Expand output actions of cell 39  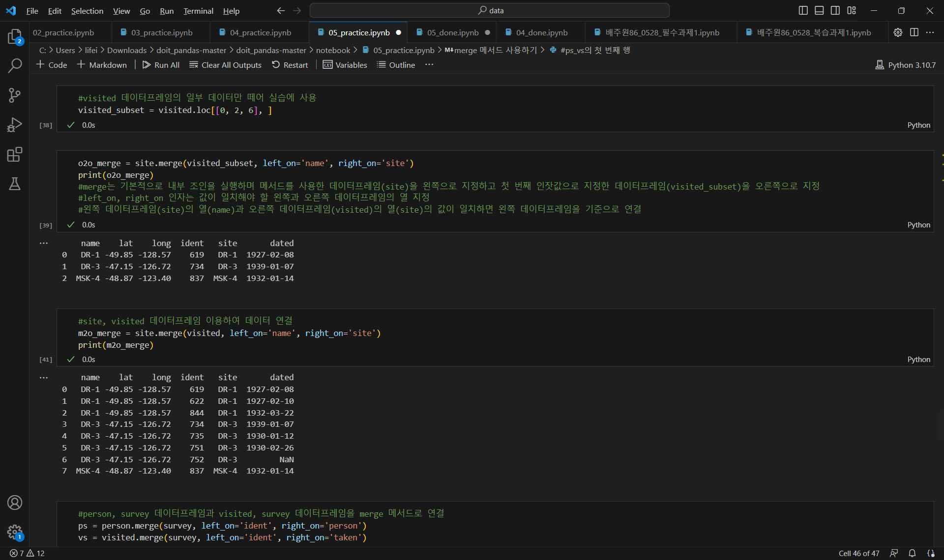(x=44, y=243)
